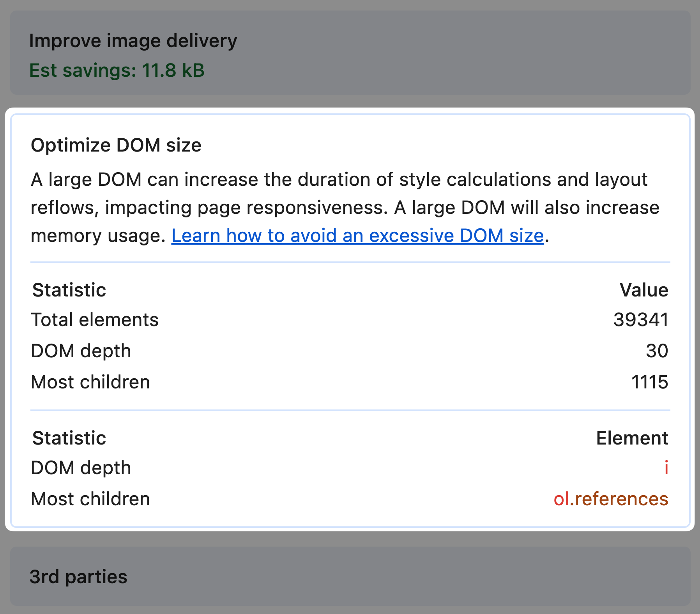Click the Most children label beside 1115
This screenshot has width=700, height=614.
tap(90, 382)
